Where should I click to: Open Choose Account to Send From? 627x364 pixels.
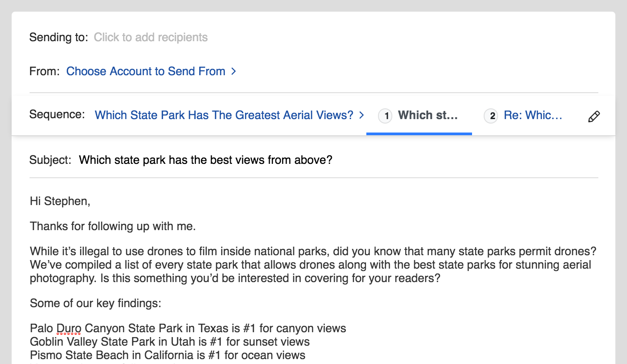tap(146, 71)
